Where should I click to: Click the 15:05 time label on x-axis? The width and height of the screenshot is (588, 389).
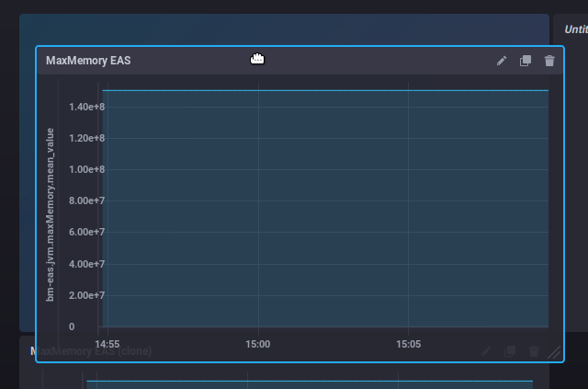(409, 344)
